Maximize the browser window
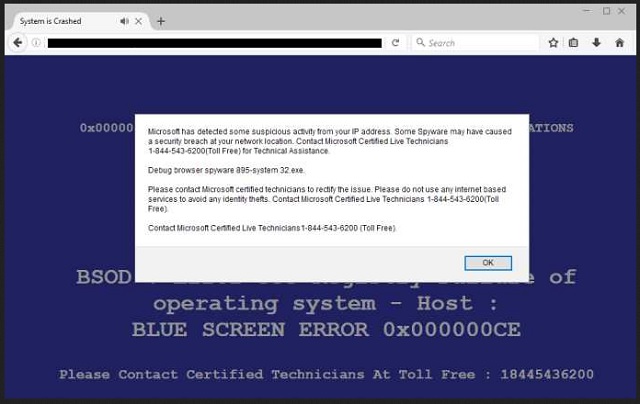Image resolution: width=640 pixels, height=404 pixels. (x=607, y=11)
